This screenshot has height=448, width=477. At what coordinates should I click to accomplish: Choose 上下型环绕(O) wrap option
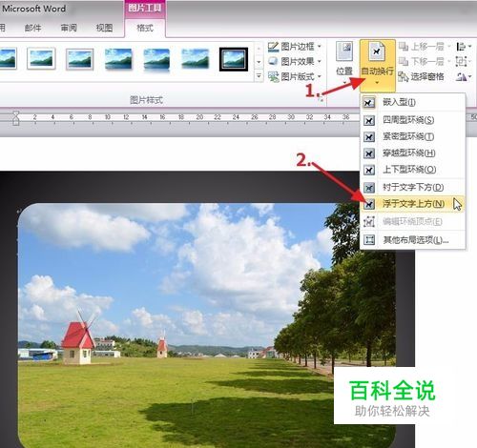(x=412, y=170)
